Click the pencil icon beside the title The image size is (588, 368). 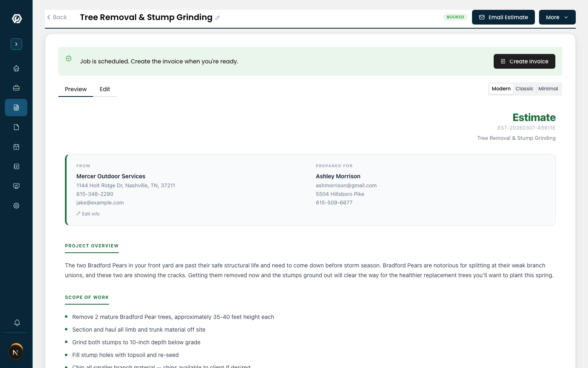pyautogui.click(x=218, y=18)
